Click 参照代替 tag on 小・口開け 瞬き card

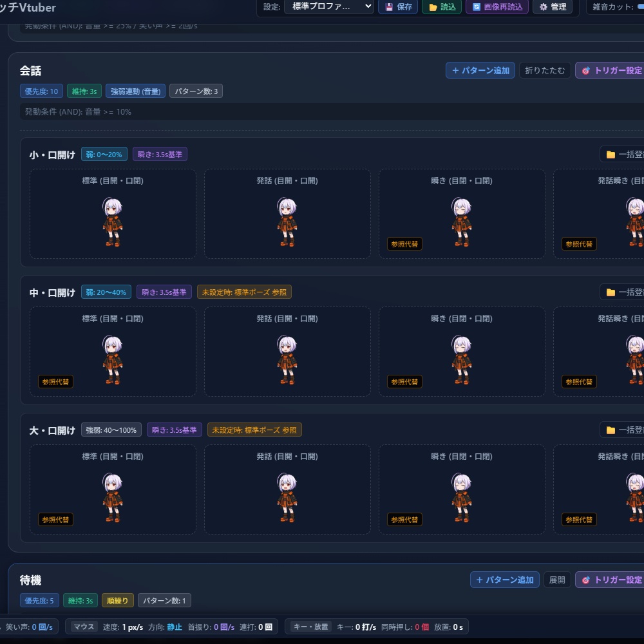pyautogui.click(x=404, y=244)
